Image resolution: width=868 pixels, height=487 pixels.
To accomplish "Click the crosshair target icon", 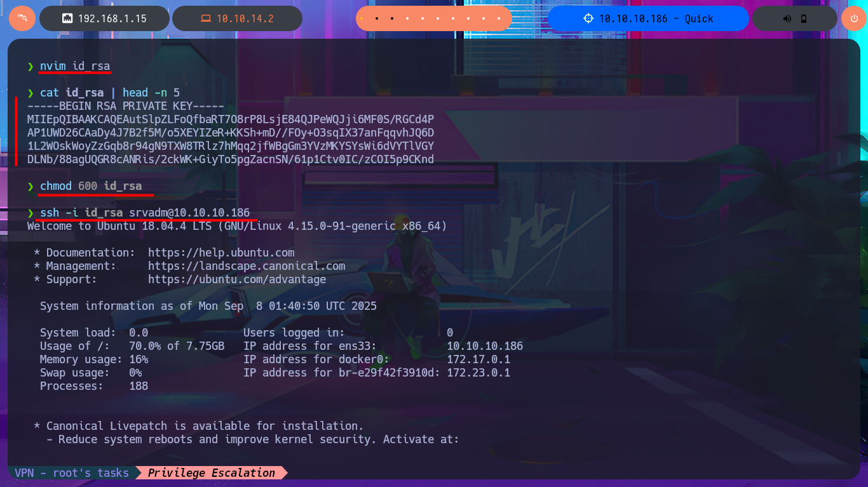I will coord(588,18).
